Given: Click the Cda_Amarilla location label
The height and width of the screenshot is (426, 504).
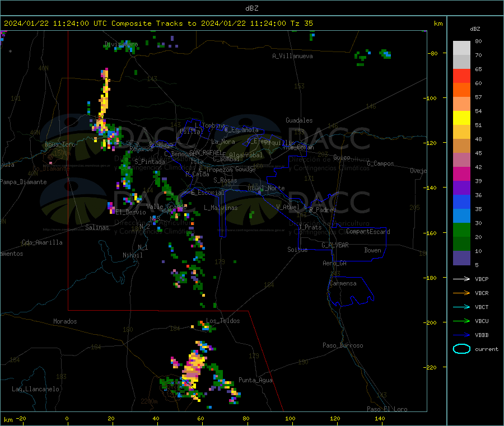Looking at the screenshot, I should click(42, 242).
